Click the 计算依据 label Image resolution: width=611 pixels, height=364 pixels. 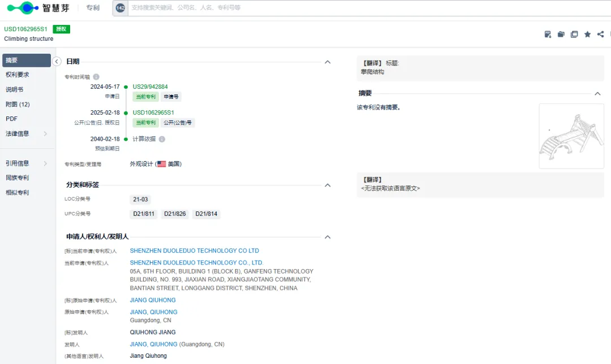(144, 139)
